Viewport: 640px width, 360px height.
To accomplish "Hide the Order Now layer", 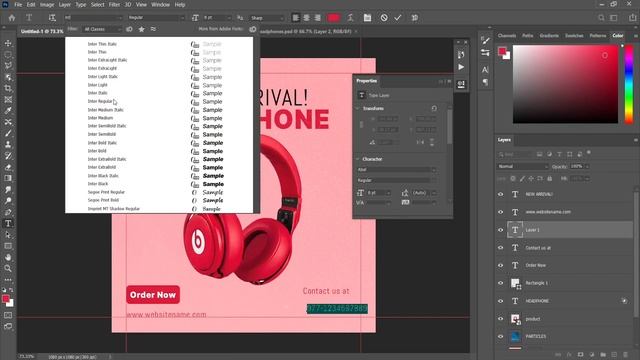I will click(501, 265).
